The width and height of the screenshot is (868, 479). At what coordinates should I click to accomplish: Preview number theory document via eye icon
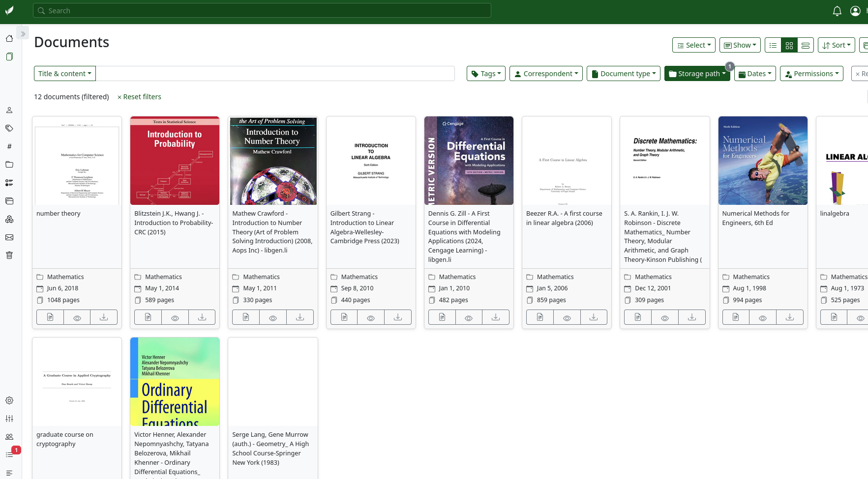tap(77, 317)
